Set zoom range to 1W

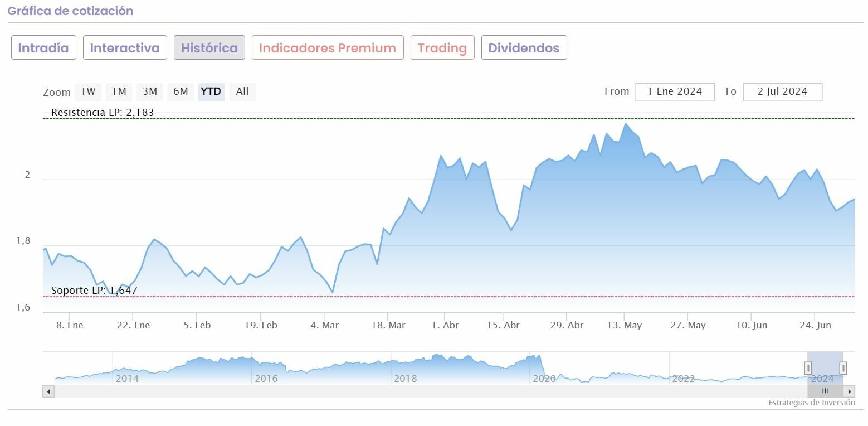coord(88,91)
